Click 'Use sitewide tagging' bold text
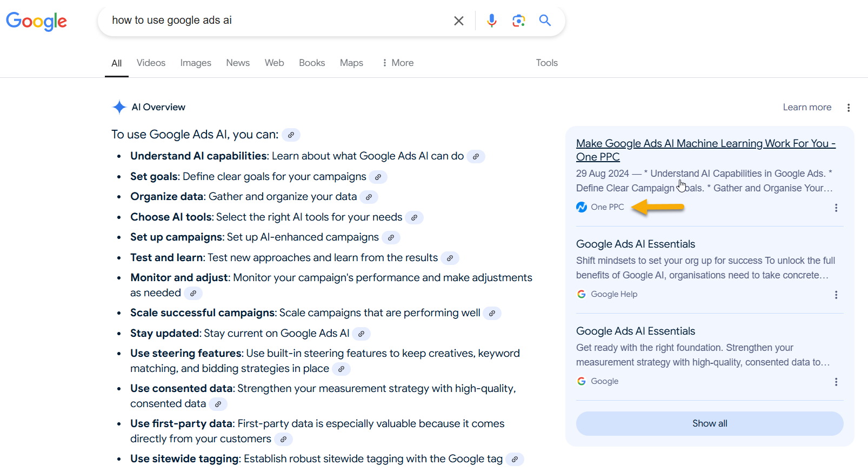The width and height of the screenshot is (868, 472). pyautogui.click(x=185, y=458)
